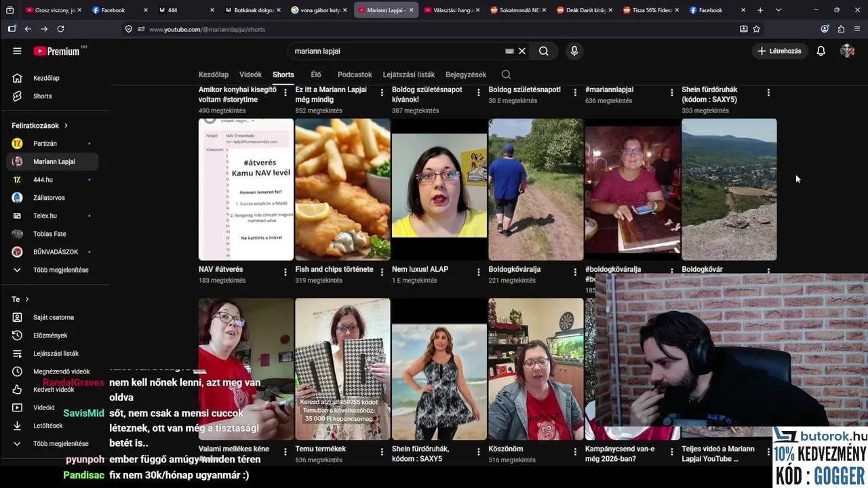Open Saját csatorna
The width and height of the screenshot is (868, 488).
[52, 317]
